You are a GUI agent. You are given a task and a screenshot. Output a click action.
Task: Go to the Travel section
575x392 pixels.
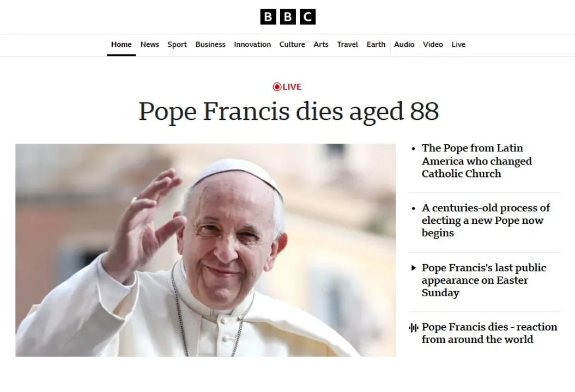(347, 45)
